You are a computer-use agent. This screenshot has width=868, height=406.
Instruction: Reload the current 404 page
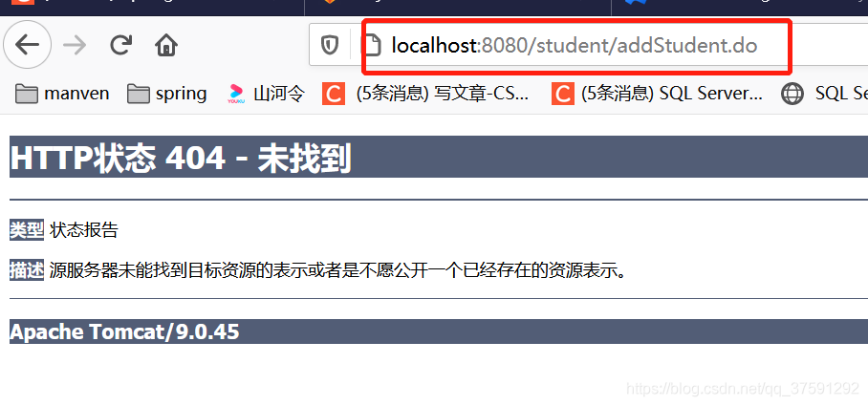coord(120,45)
